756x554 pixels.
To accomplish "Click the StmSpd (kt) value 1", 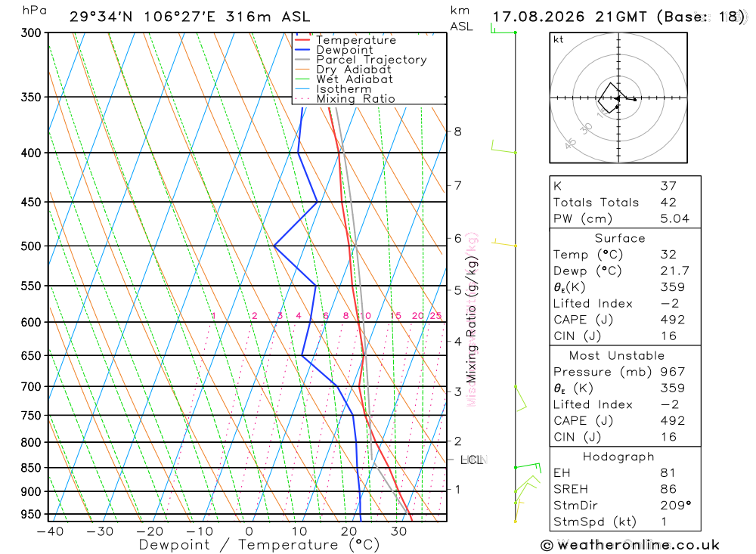I will coord(664,522).
